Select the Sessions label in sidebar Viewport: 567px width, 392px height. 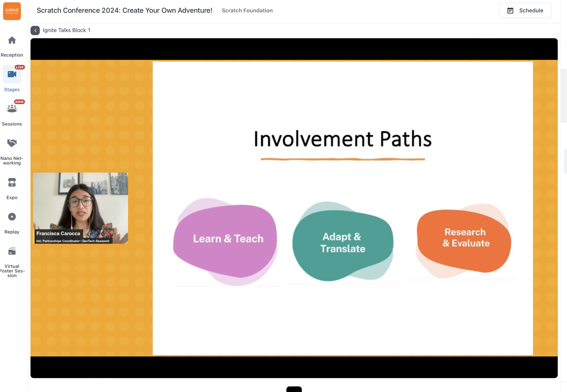tap(12, 124)
